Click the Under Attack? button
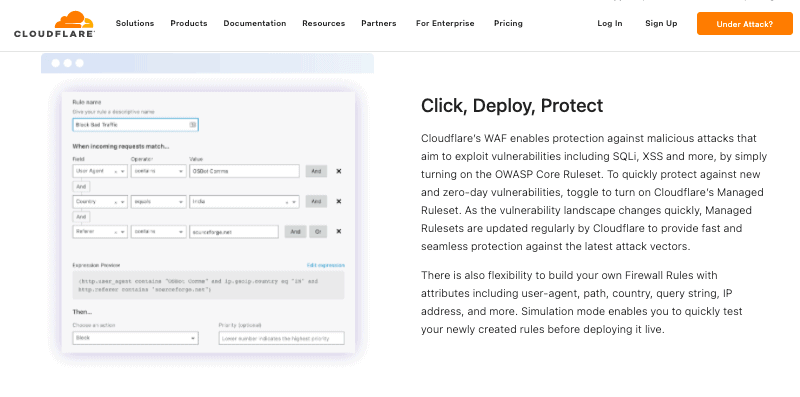 [744, 23]
